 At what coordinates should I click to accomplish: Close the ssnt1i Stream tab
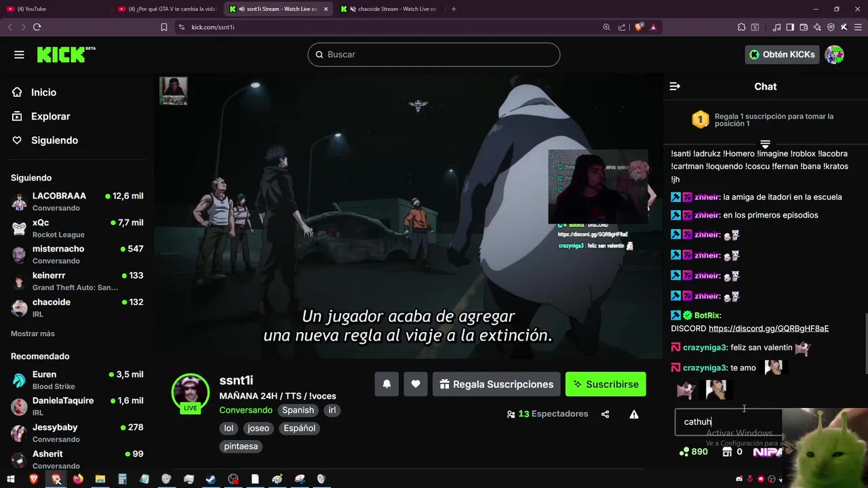tap(326, 9)
